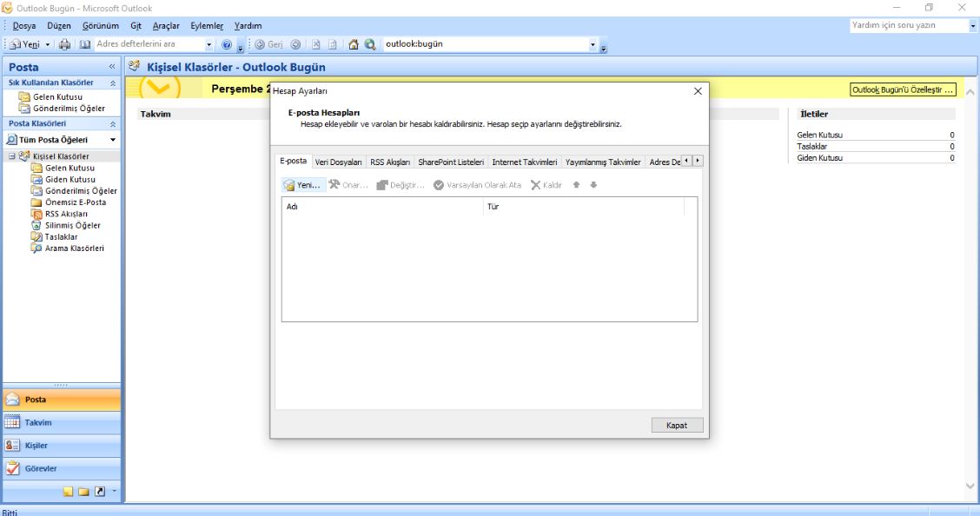The height and width of the screenshot is (516, 980).
Task: Open Folder List icon at navigation pane bottom
Action: coord(84,492)
